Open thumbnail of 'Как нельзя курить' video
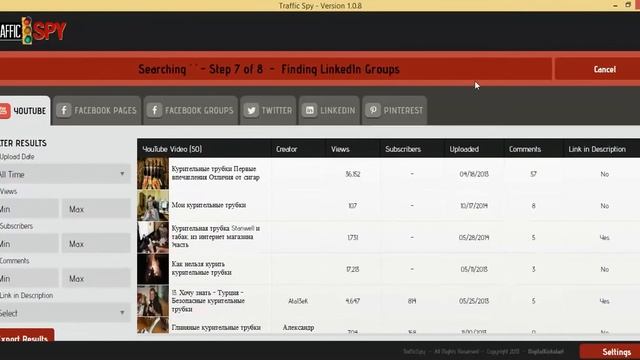Image resolution: width=640 pixels, height=360 pixels. click(153, 269)
